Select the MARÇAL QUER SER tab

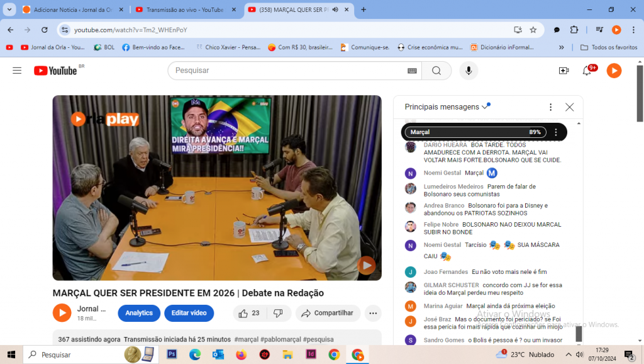297,9
